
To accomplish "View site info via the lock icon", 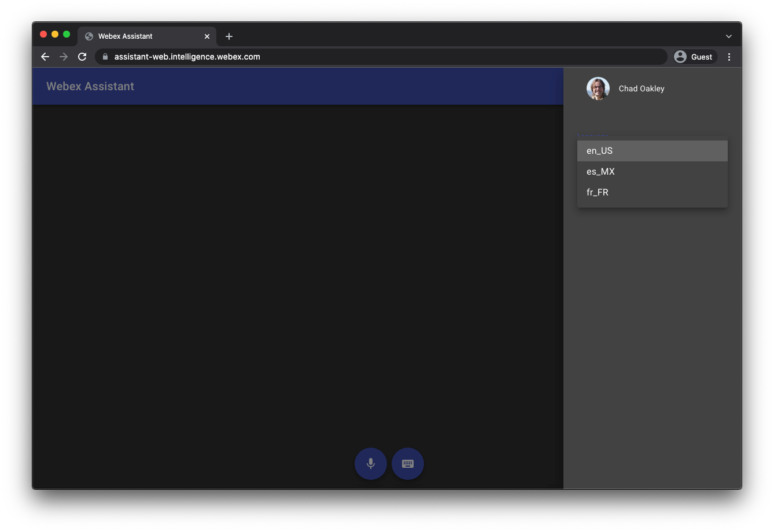I will coord(105,57).
